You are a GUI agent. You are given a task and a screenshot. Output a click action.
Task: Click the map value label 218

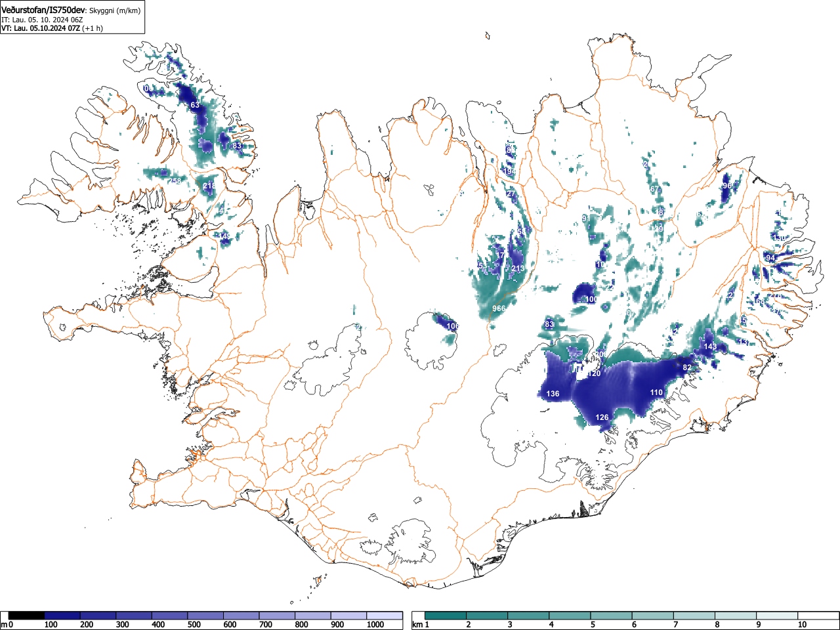tap(209, 186)
